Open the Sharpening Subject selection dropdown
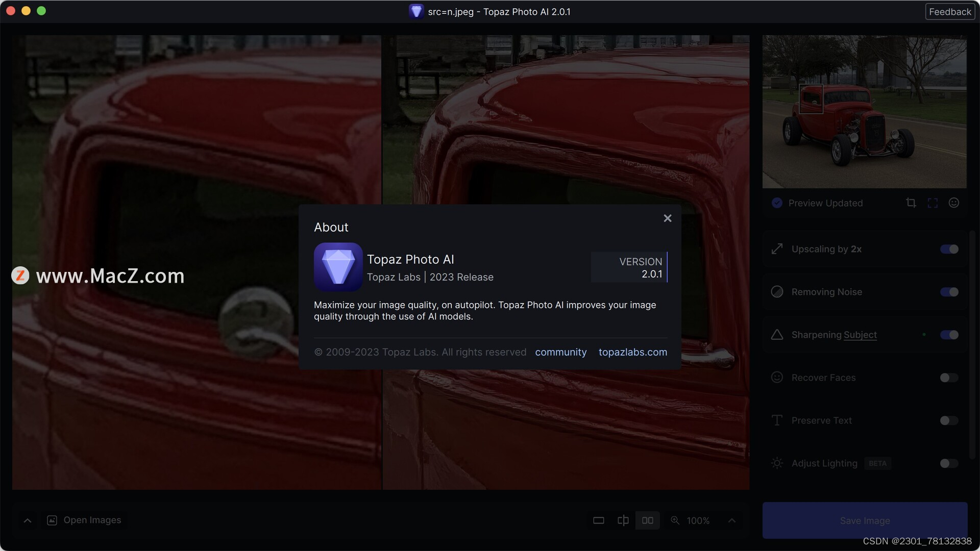 (x=860, y=335)
